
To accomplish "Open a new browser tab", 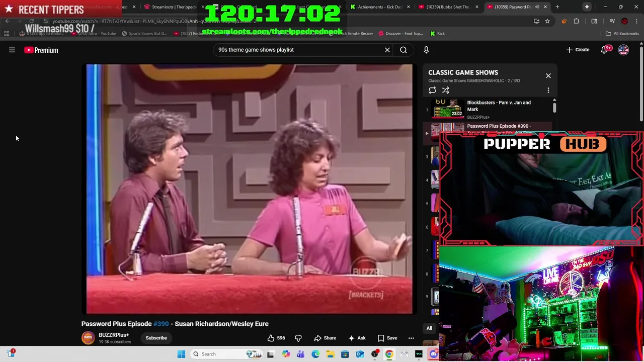I will pyautogui.click(x=557, y=7).
